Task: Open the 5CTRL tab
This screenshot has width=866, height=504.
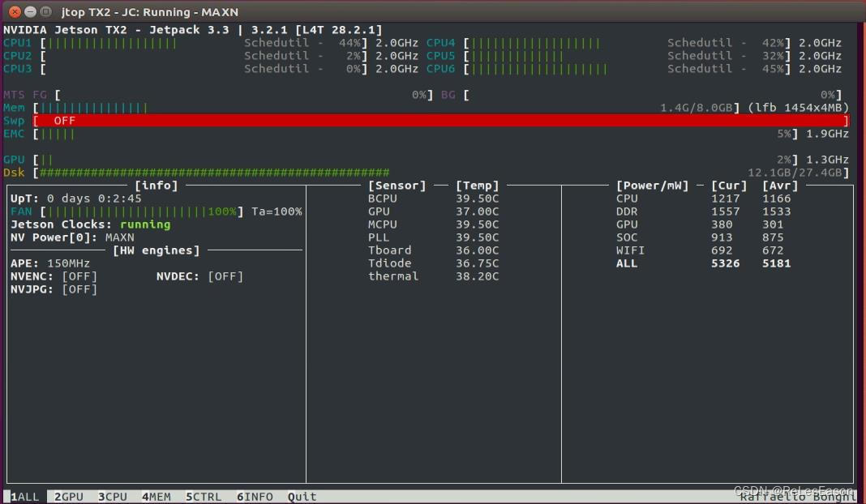Action: pos(204,496)
